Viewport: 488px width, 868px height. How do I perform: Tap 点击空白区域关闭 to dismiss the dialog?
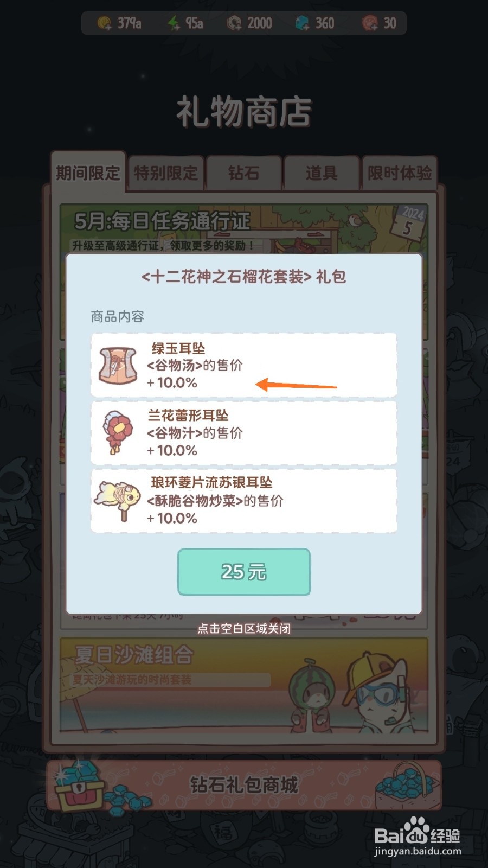point(244,629)
